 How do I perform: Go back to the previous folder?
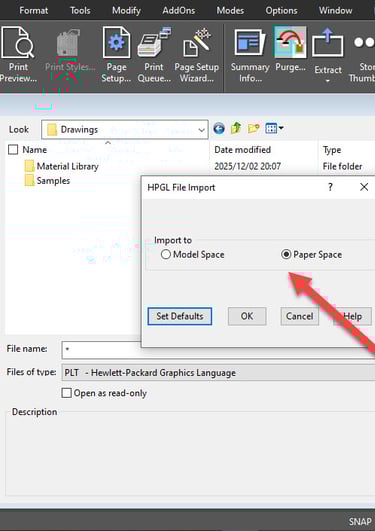point(219,129)
